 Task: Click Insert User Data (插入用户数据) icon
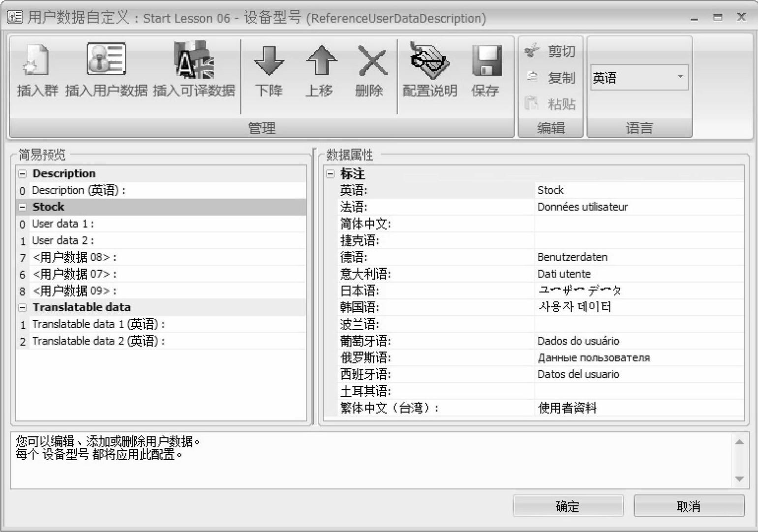[x=106, y=60]
